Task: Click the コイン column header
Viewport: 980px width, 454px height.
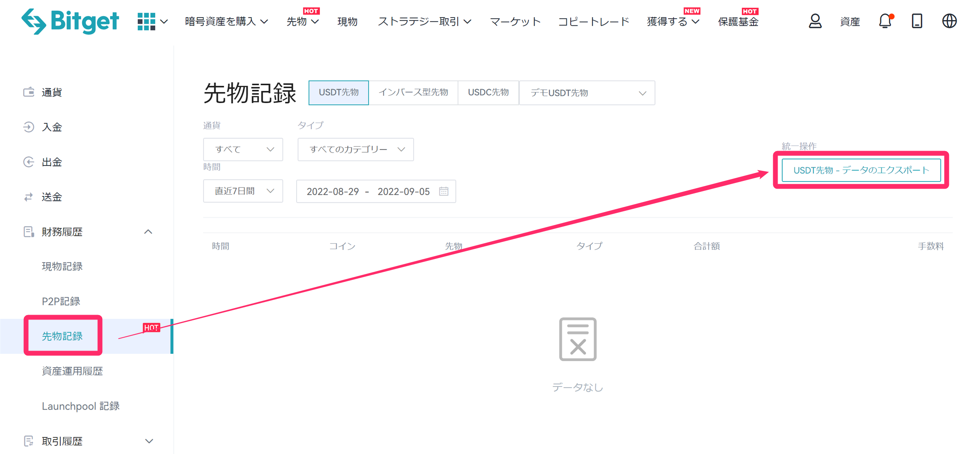Action: click(342, 246)
